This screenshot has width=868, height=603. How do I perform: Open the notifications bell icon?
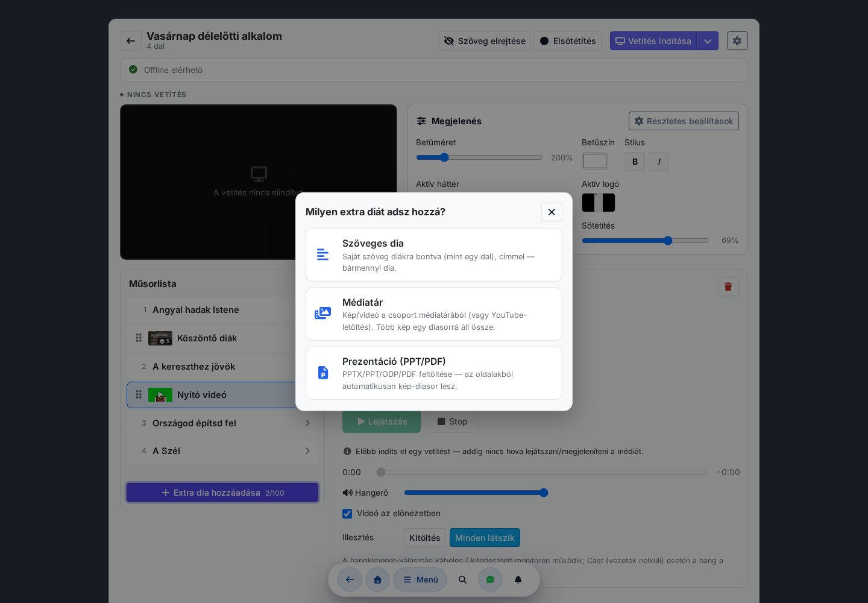tap(518, 579)
